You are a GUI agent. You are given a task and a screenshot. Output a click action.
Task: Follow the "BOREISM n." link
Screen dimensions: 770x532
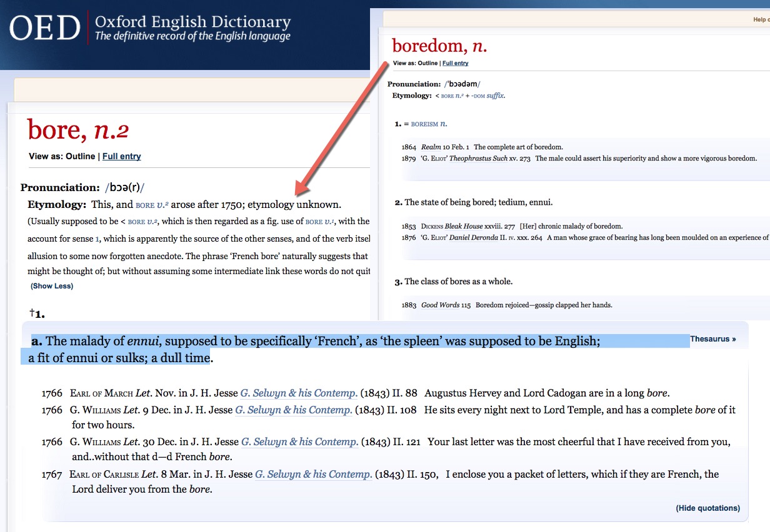pyautogui.click(x=429, y=124)
